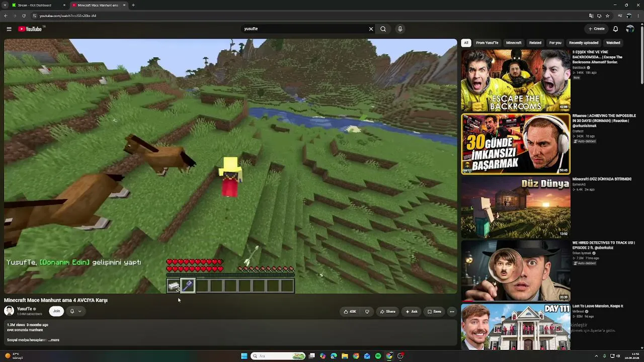The height and width of the screenshot is (362, 644).
Task: Open the Windows Start menu
Action: (244, 356)
